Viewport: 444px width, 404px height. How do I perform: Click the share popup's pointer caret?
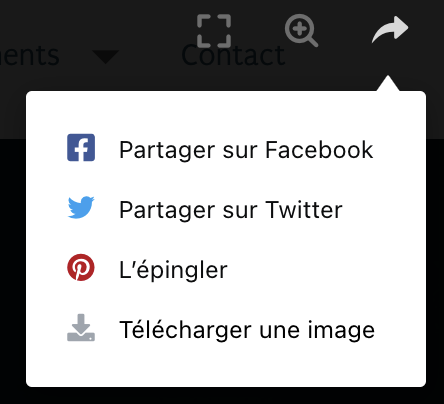(x=388, y=83)
